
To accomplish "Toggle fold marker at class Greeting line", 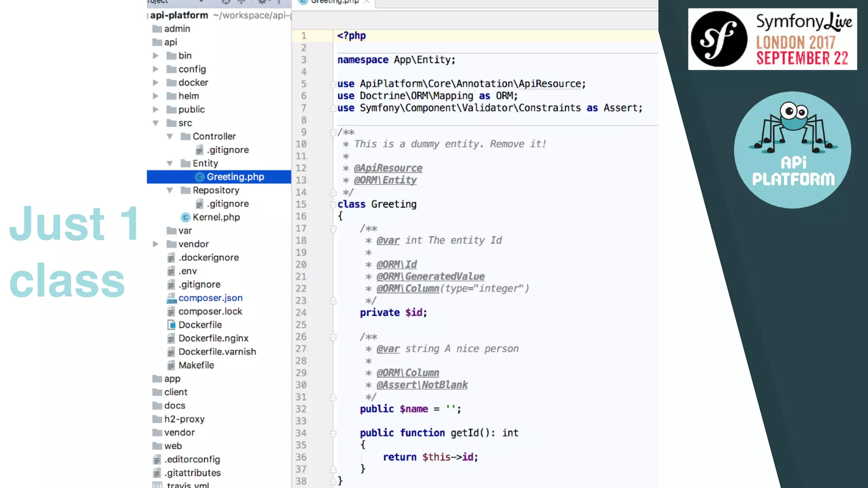I will click(x=333, y=205).
